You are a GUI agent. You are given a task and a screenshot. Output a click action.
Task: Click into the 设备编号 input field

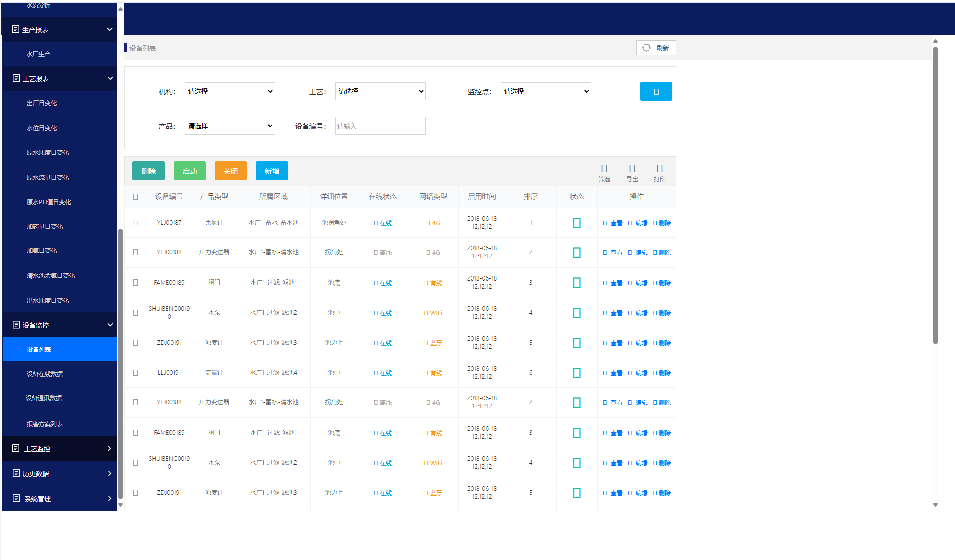pos(380,126)
